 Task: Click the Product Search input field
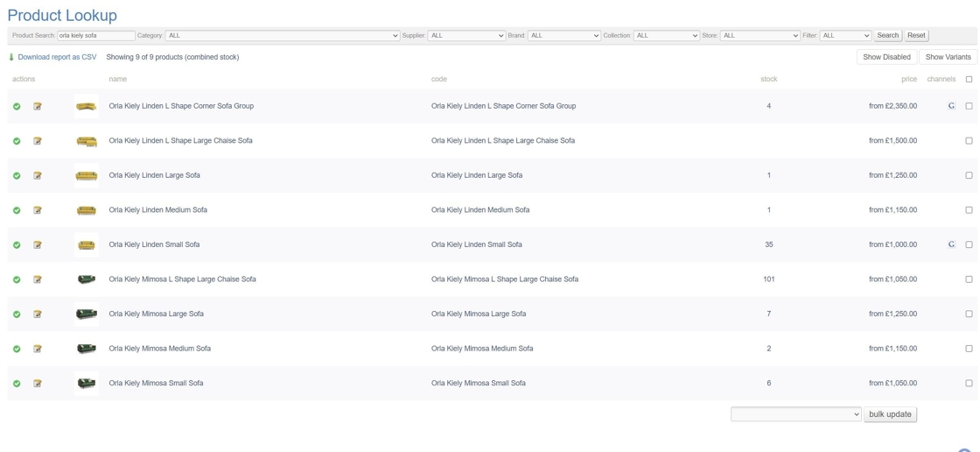pos(96,36)
